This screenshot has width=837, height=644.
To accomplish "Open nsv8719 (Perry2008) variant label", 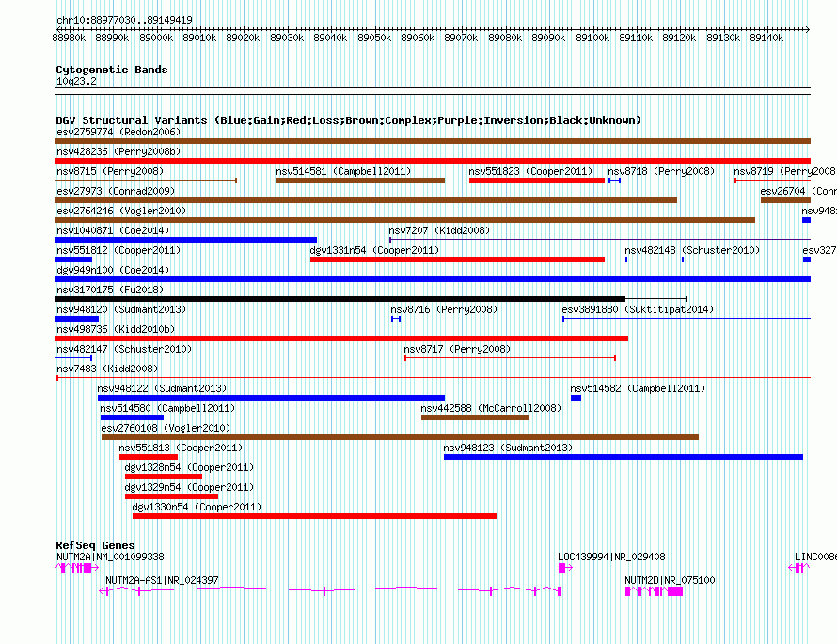I will tap(784, 171).
